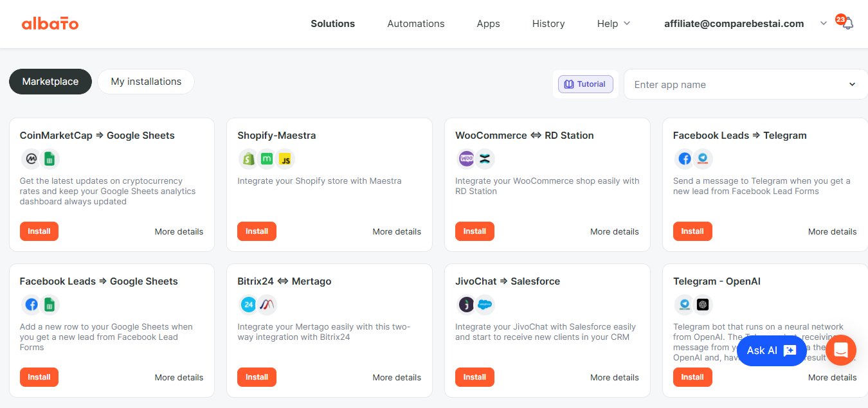Click the CoinMarketCap ⇒ Google Sheets title

pos(97,136)
